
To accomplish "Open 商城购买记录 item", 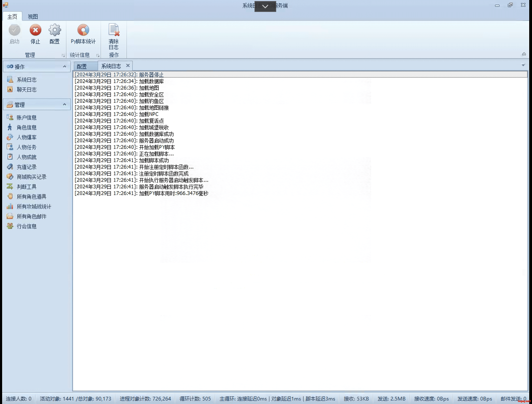I will coord(31,177).
